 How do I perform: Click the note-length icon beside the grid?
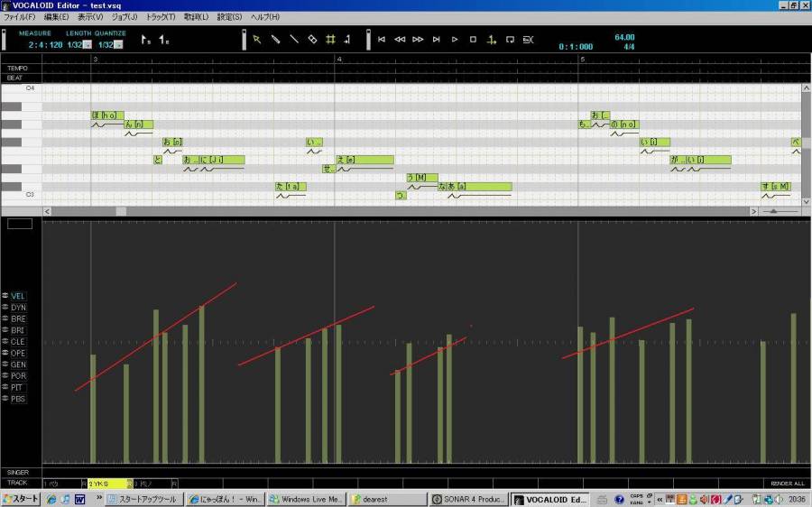(x=347, y=40)
